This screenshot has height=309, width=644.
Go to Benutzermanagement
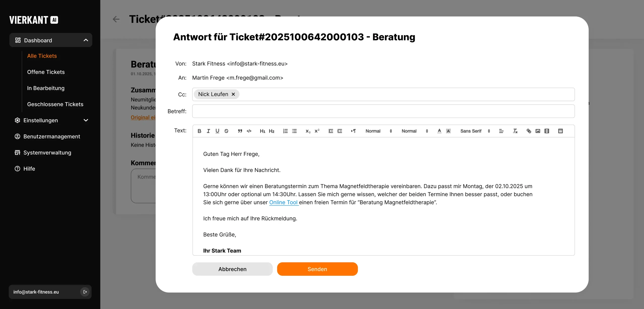pos(52,136)
